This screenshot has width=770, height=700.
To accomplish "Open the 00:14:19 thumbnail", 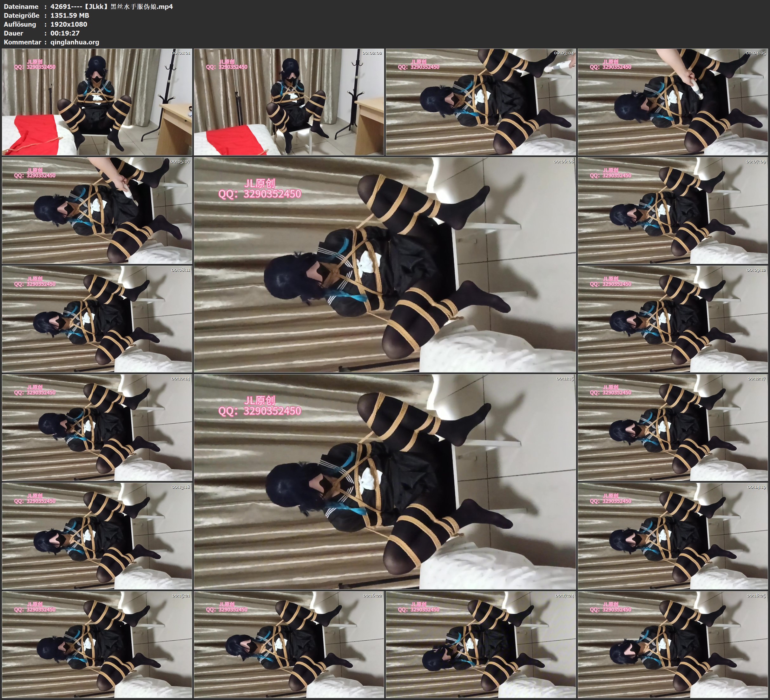I will pos(673,536).
